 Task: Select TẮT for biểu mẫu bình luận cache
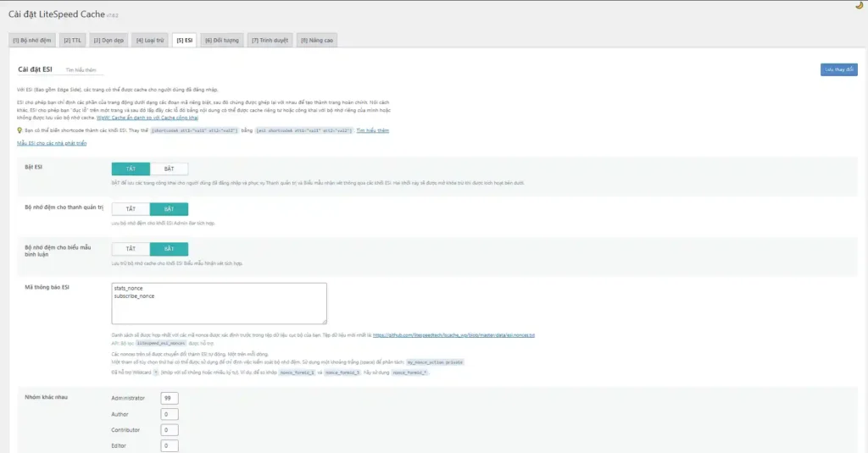(x=131, y=249)
